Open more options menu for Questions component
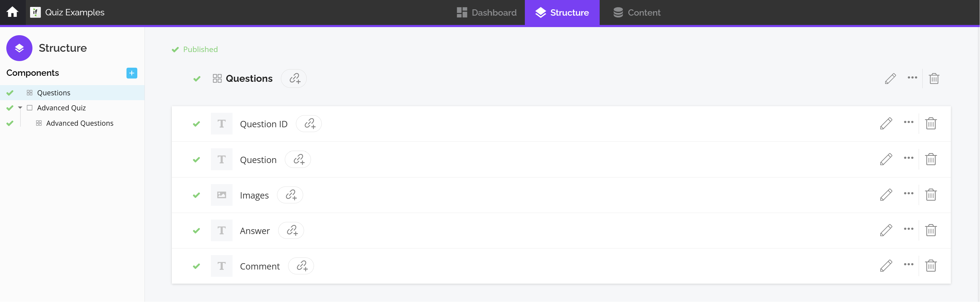Image resolution: width=980 pixels, height=302 pixels. pos(912,78)
